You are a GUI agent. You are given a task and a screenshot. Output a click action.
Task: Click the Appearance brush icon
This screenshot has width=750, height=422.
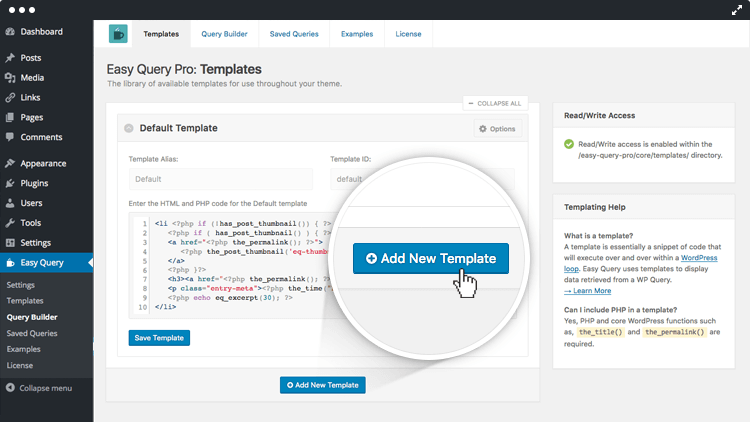point(10,164)
